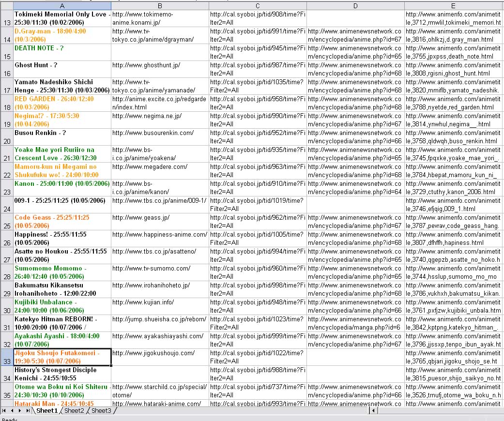Screen dimensions: 504x421
Task: Select the Kujibiki Unbalance cell
Action: [x=62, y=306]
